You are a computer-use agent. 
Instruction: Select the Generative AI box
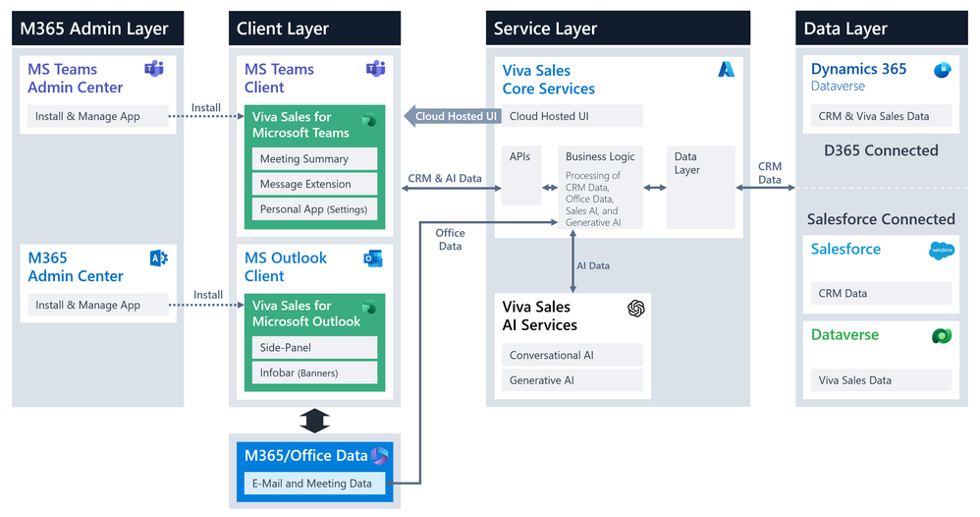point(572,380)
